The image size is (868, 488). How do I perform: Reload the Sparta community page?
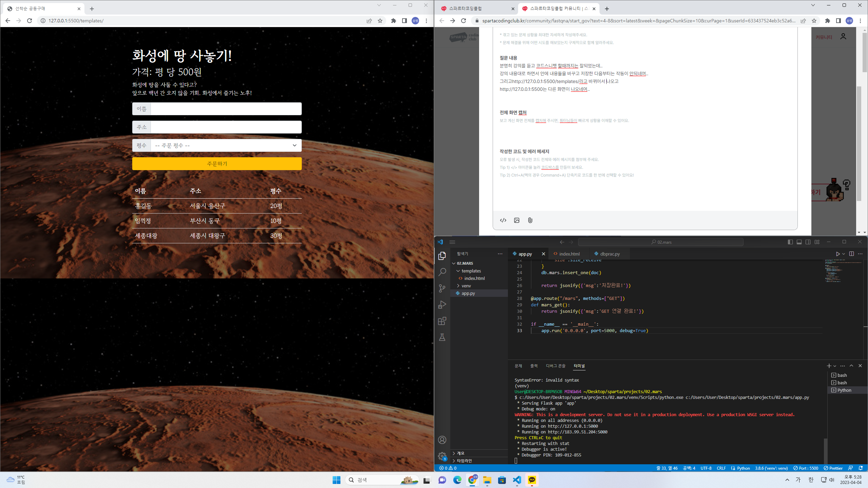pos(463,21)
